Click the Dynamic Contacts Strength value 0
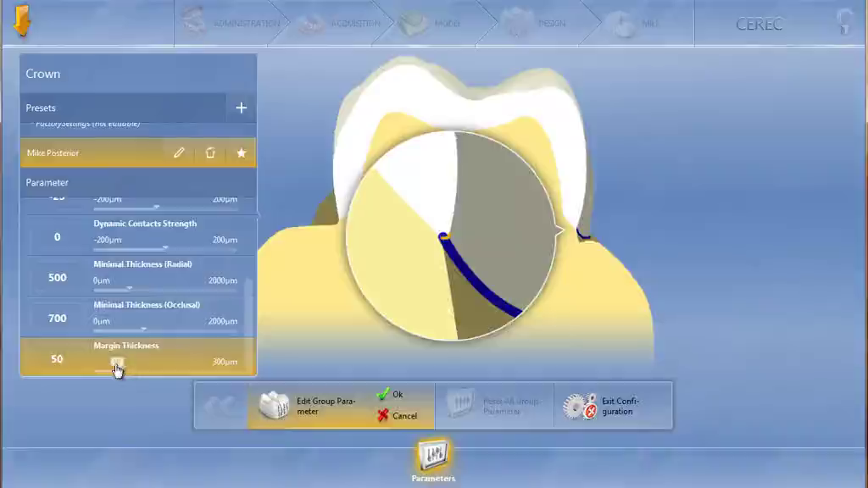868x488 pixels. click(x=57, y=237)
